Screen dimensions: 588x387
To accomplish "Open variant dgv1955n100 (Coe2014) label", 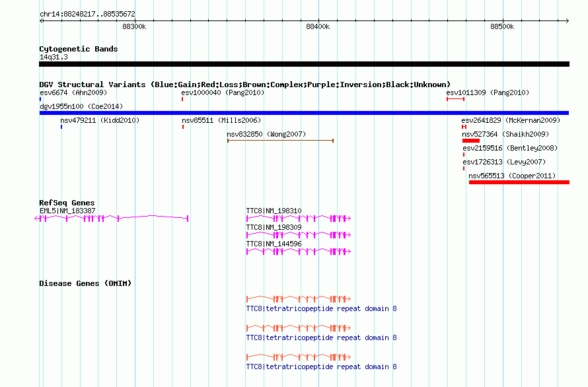I will 81,106.
